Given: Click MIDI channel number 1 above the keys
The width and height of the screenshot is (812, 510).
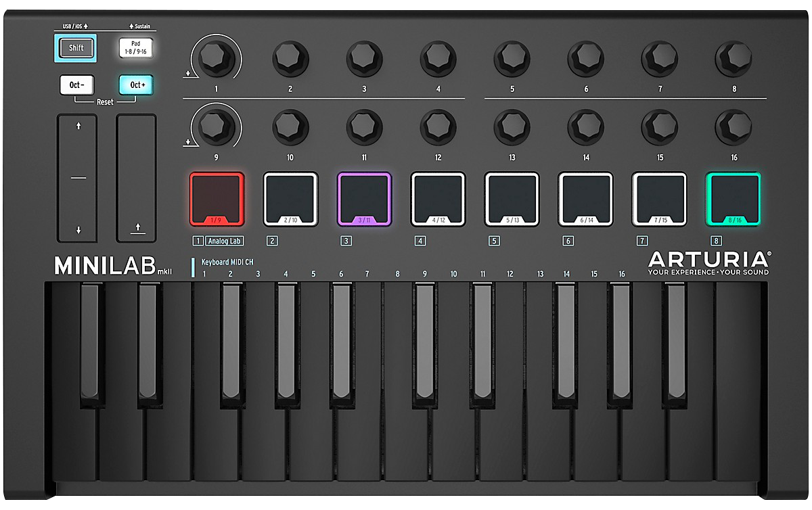Looking at the screenshot, I should pos(204,274).
